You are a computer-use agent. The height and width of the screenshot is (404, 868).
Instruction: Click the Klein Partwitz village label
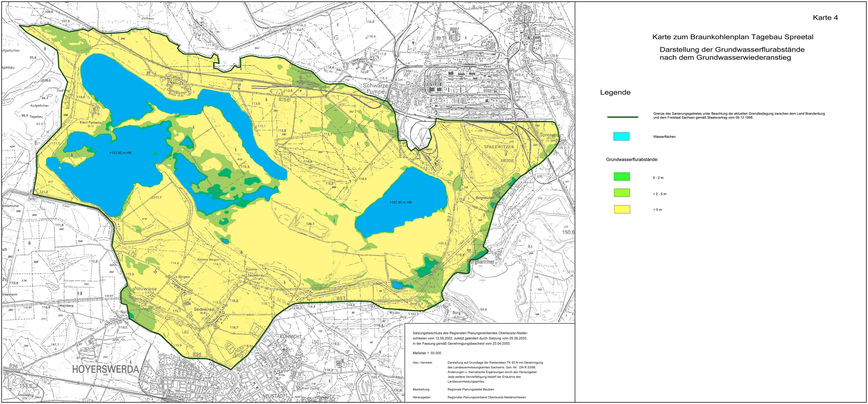click(x=90, y=123)
